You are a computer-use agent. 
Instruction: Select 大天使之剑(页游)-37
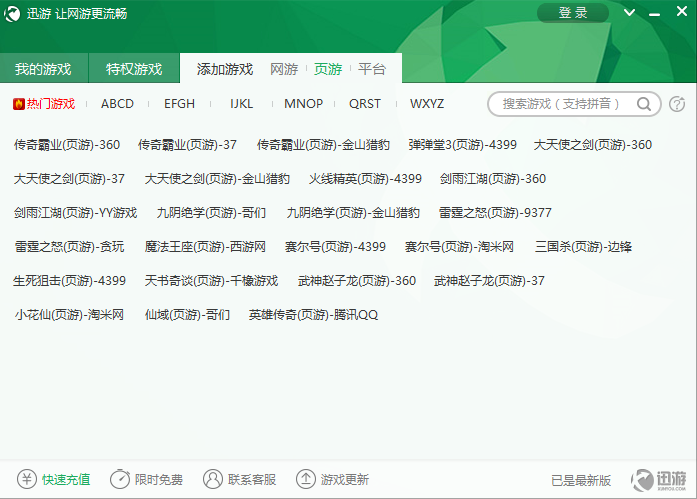[69, 179]
